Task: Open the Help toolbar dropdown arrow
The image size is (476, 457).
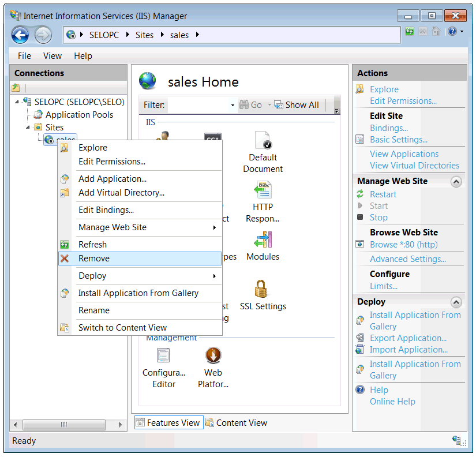Action: (x=462, y=31)
